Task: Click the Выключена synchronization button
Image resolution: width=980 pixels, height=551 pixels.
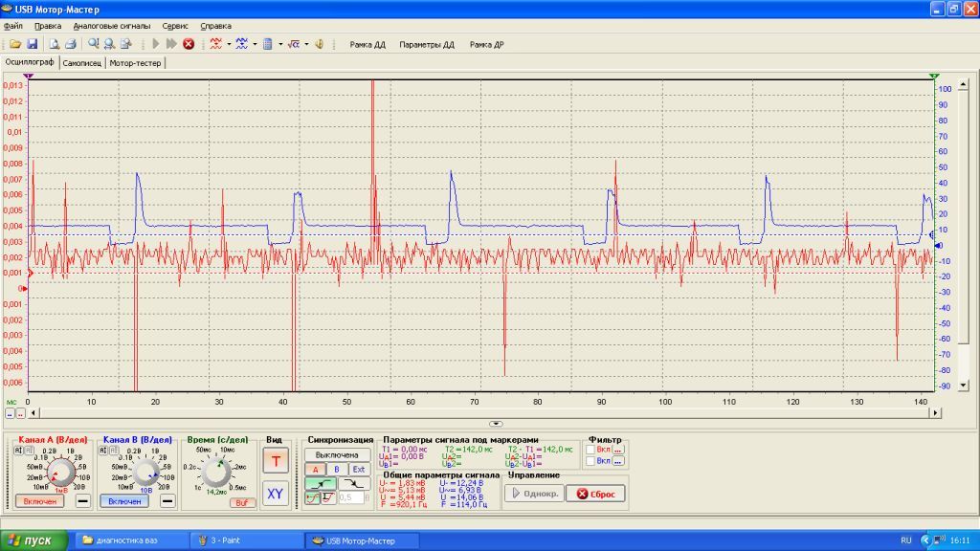Action: (337, 454)
